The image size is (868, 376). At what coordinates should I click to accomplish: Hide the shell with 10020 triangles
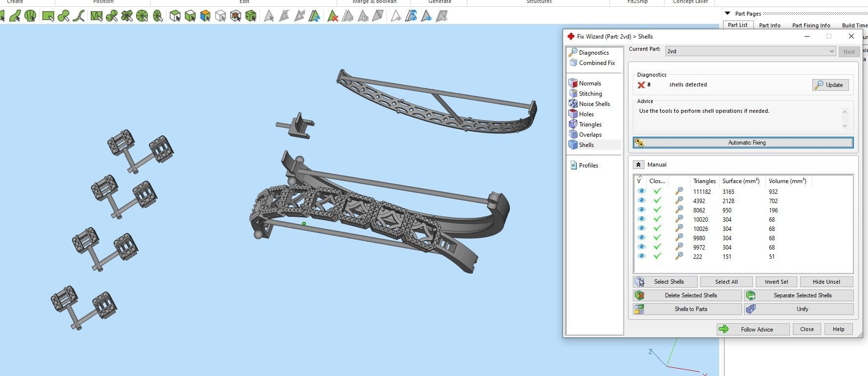(641, 219)
